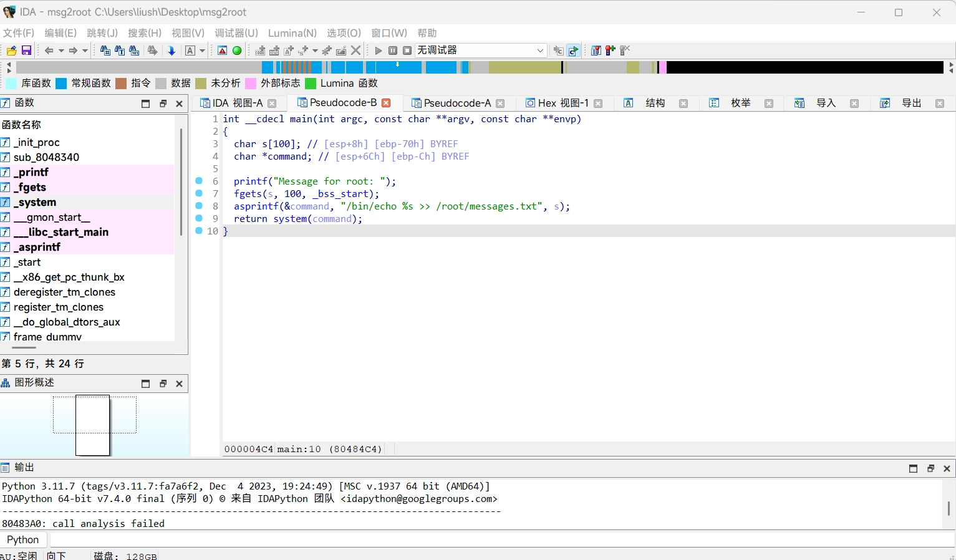Image resolution: width=956 pixels, height=560 pixels.
Task: Open the 选项(O) menu
Action: click(344, 33)
